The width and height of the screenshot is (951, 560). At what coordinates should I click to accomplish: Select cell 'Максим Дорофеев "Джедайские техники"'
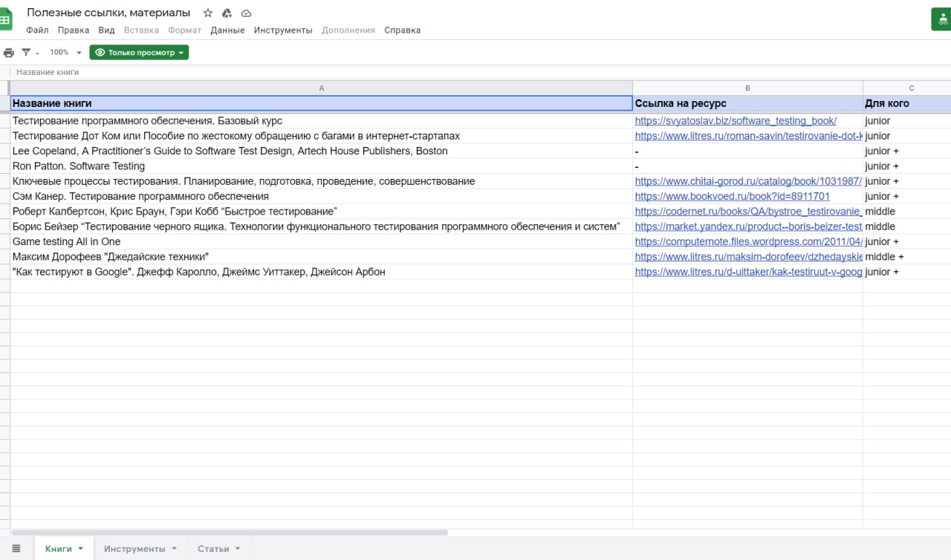tap(322, 257)
